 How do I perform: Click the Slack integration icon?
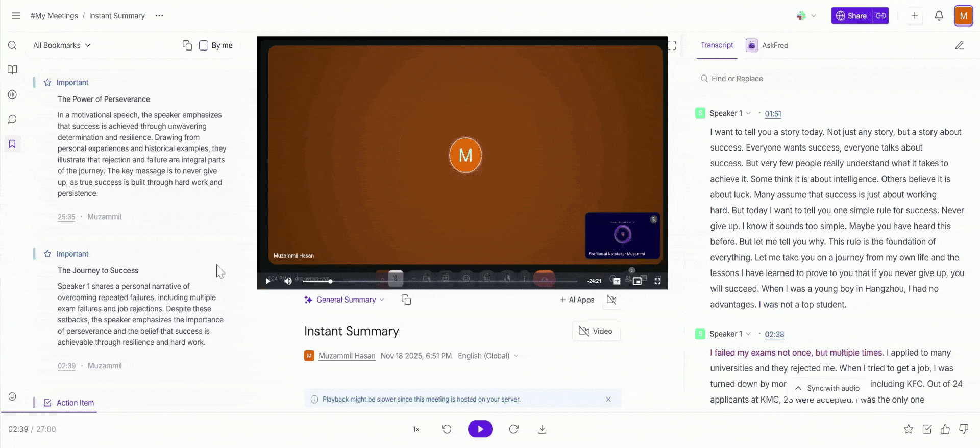coord(801,16)
